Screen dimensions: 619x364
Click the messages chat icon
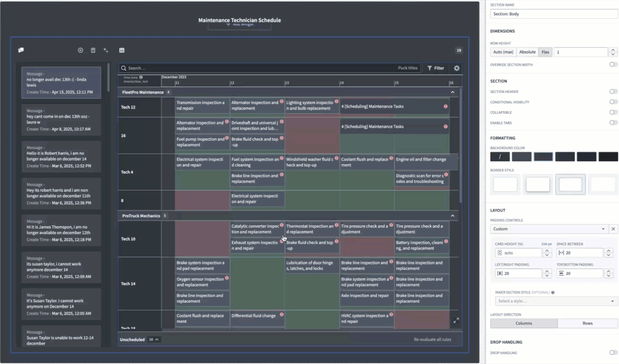21,50
